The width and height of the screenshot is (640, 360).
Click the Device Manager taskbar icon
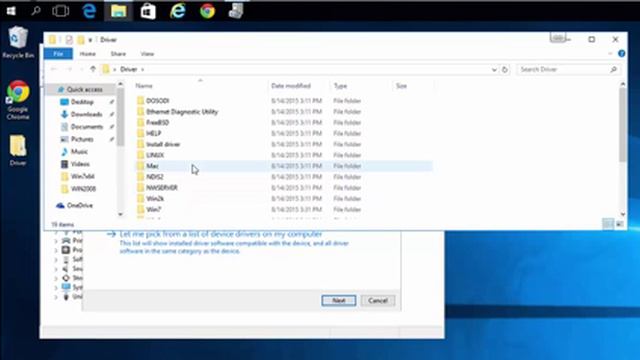(x=236, y=11)
